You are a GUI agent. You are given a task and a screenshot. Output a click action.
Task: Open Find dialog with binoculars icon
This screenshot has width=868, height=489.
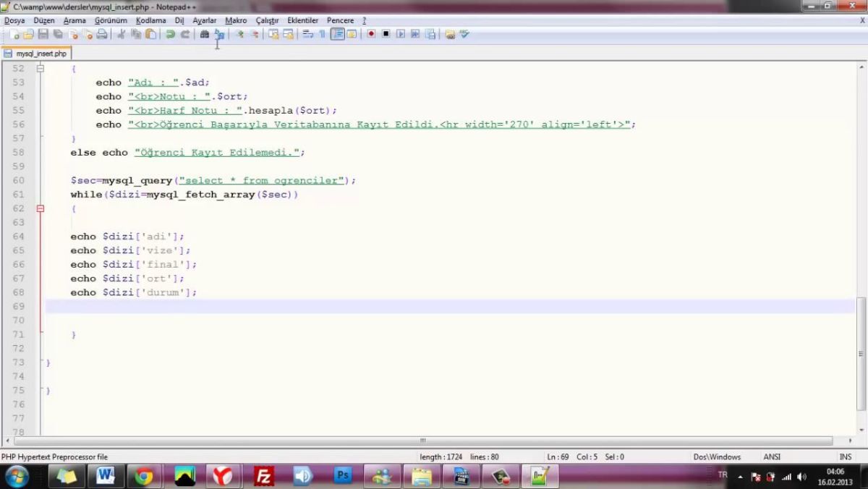[x=204, y=34]
